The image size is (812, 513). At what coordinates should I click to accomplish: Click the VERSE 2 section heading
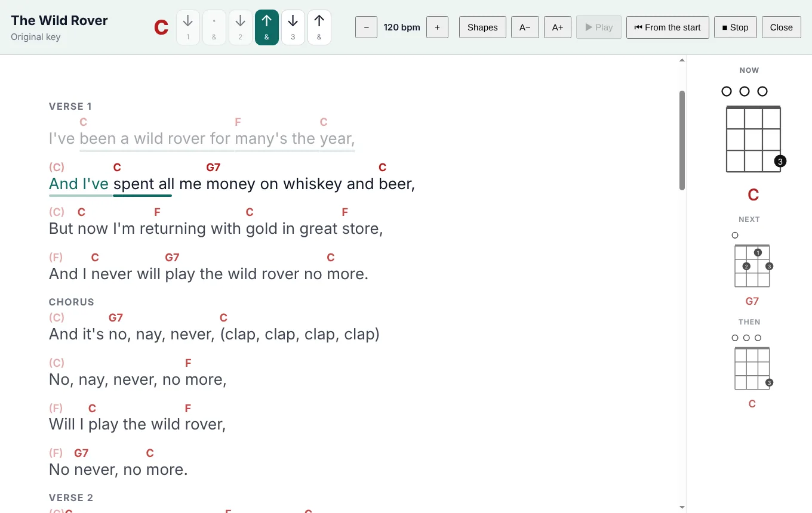point(71,497)
